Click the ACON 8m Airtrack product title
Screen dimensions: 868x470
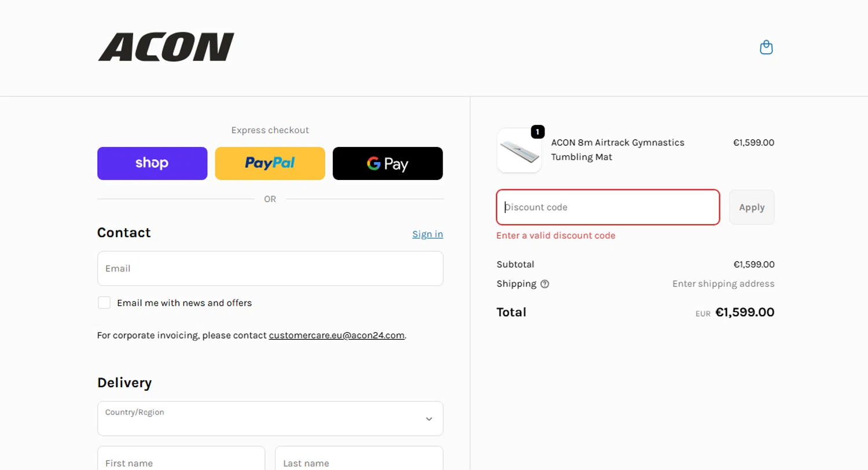(x=617, y=149)
